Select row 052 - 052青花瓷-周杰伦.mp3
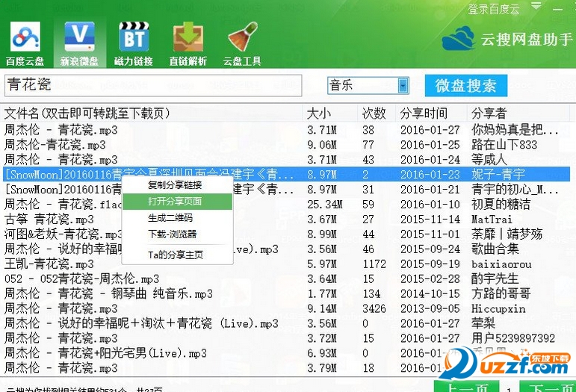Viewport: 576px width, 392px height. tap(287, 279)
